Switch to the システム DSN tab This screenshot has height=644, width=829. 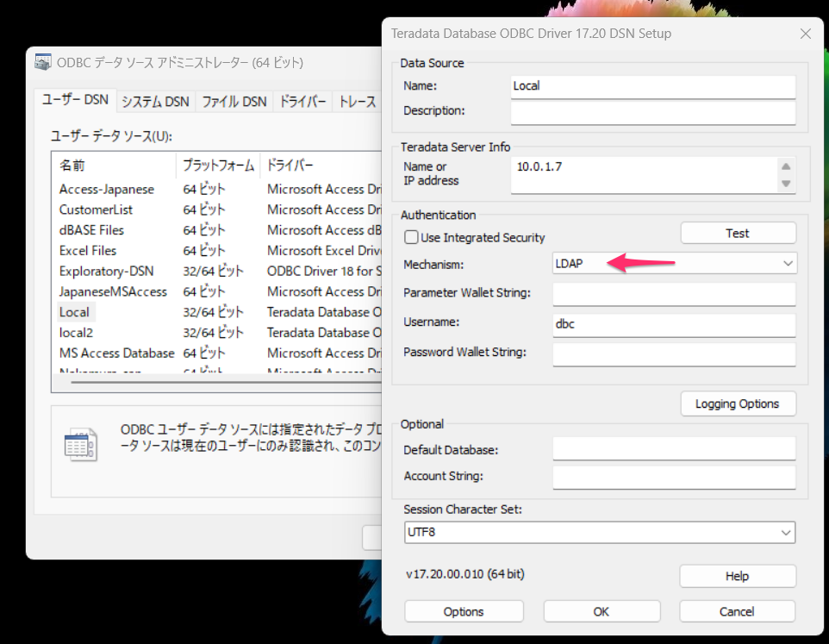pyautogui.click(x=155, y=102)
